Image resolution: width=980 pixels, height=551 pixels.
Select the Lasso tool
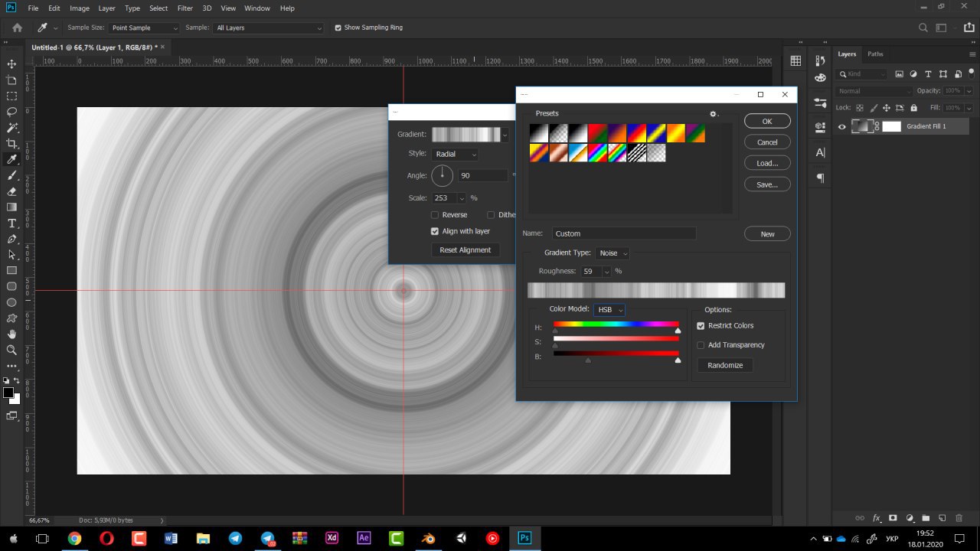pos(11,112)
